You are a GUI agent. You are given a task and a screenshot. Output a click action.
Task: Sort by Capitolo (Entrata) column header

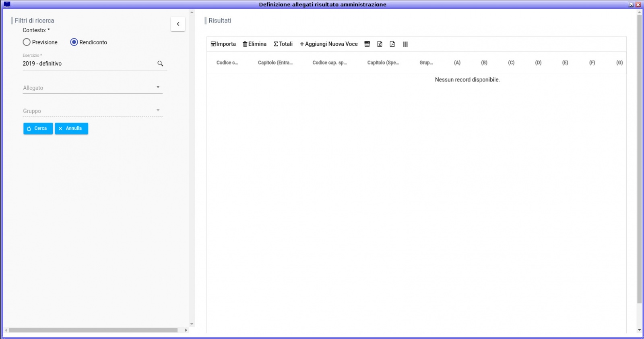pos(275,63)
